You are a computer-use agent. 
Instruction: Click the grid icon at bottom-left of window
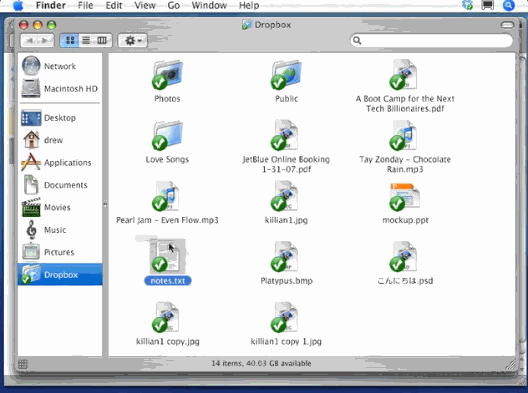tap(23, 364)
